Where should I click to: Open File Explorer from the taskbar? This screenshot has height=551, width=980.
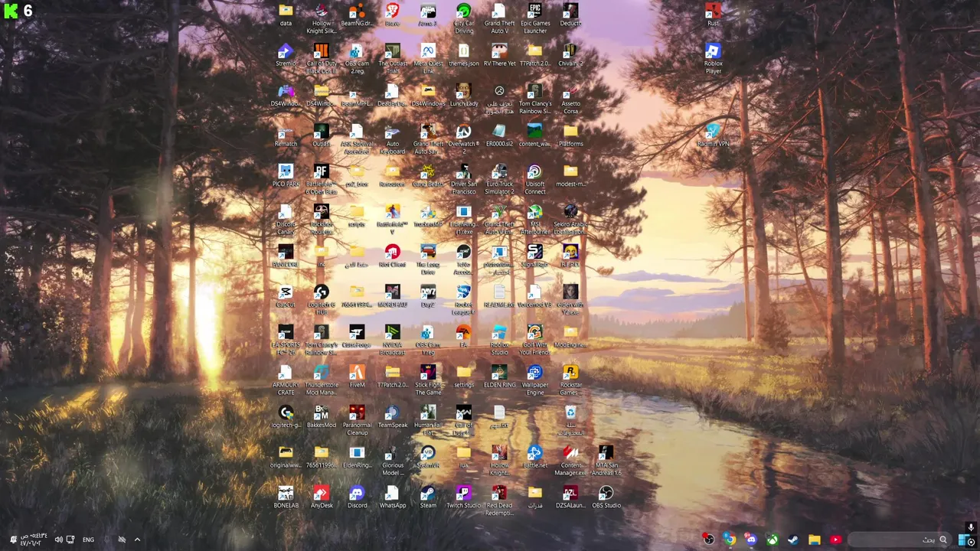(814, 540)
